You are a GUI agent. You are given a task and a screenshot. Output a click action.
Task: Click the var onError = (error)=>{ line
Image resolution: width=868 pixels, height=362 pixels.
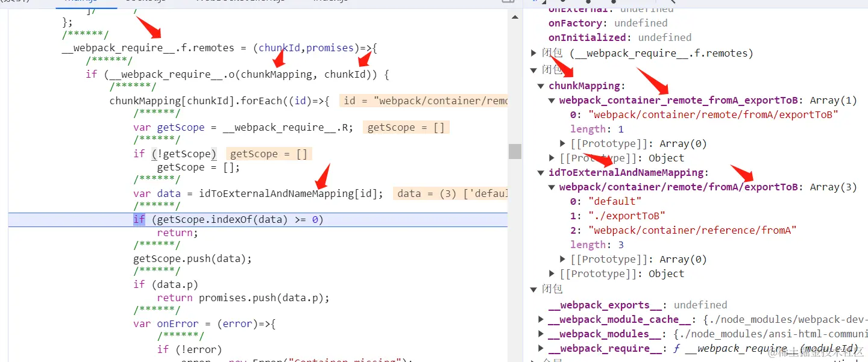[204, 323]
